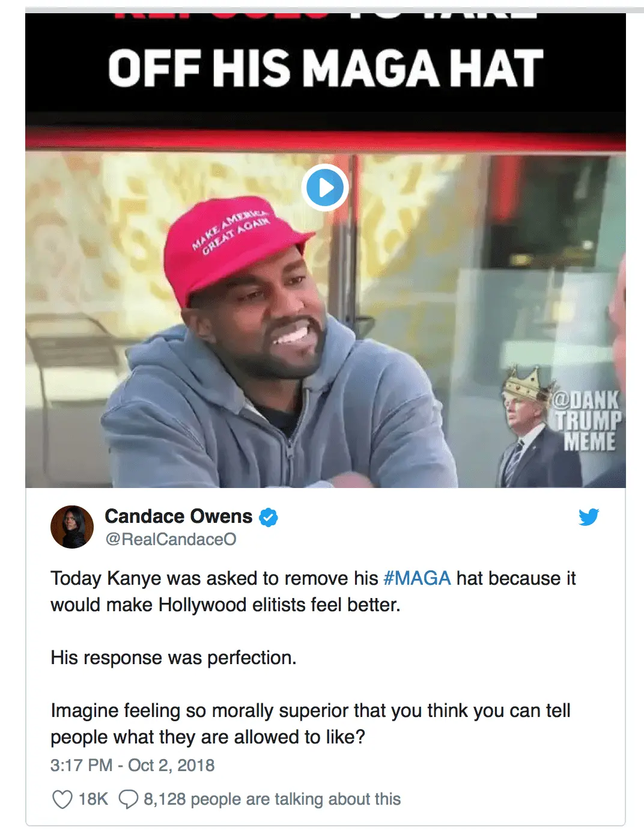The width and height of the screenshot is (644, 833).
Task: Click the OFF HIS MAGA HAT headline
Action: 326,68
